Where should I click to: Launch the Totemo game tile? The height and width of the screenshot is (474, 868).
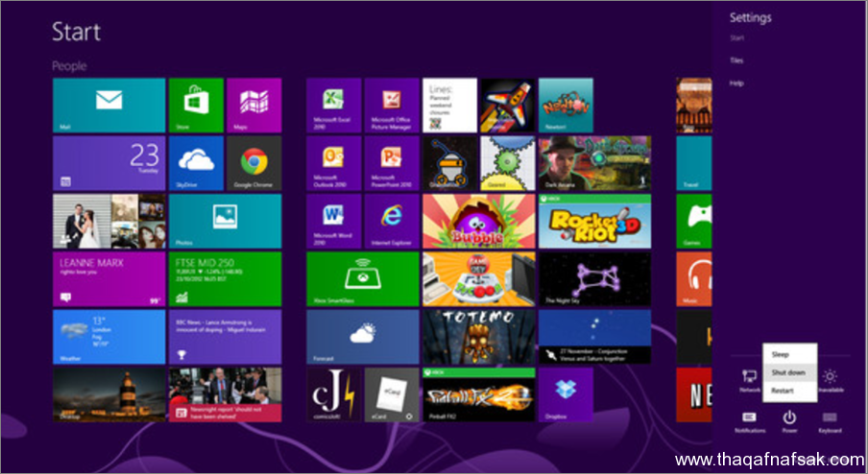coord(479,337)
